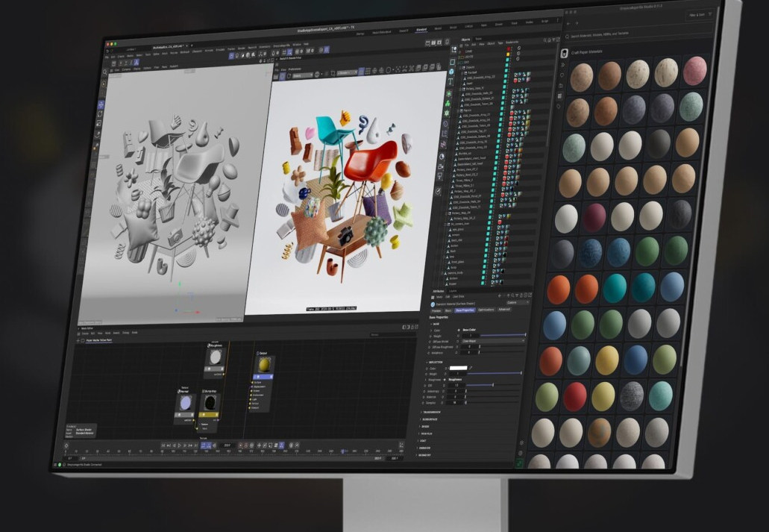Click the Reflection IOR slider
The image size is (769, 532).
pos(493,385)
